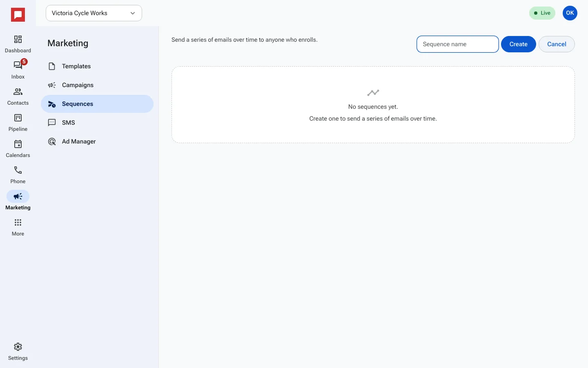
Task: Click 'Create one to send a series' hint text
Action: [x=373, y=119]
